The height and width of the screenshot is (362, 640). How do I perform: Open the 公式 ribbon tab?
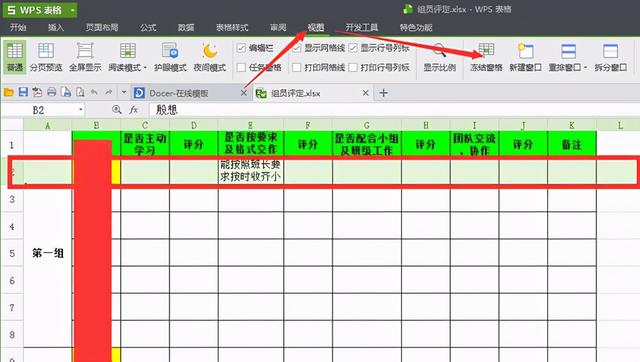tap(148, 27)
